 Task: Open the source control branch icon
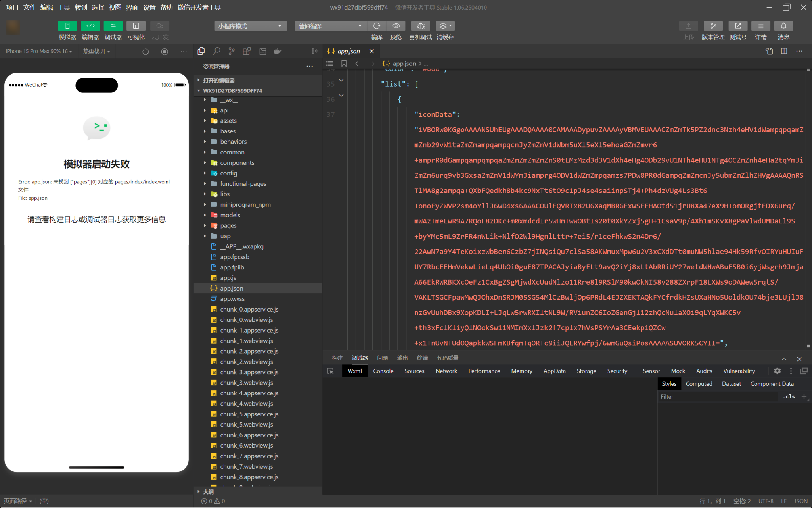(x=232, y=51)
